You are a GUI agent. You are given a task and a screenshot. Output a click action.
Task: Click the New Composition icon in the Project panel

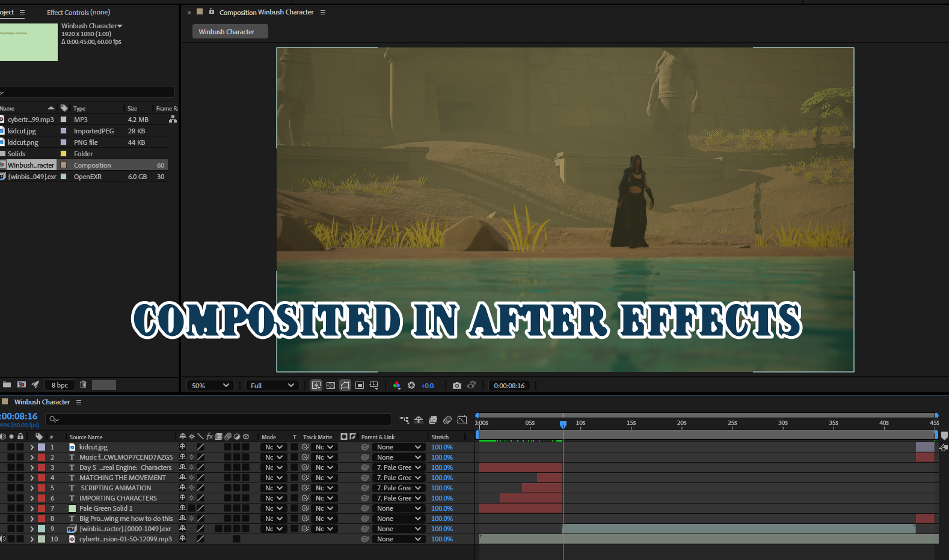[x=21, y=385]
